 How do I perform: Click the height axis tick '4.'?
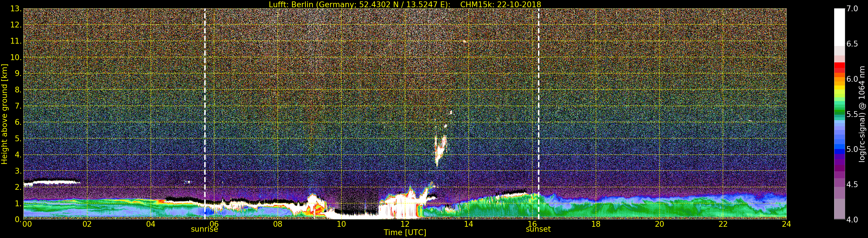pyautogui.click(x=18, y=155)
